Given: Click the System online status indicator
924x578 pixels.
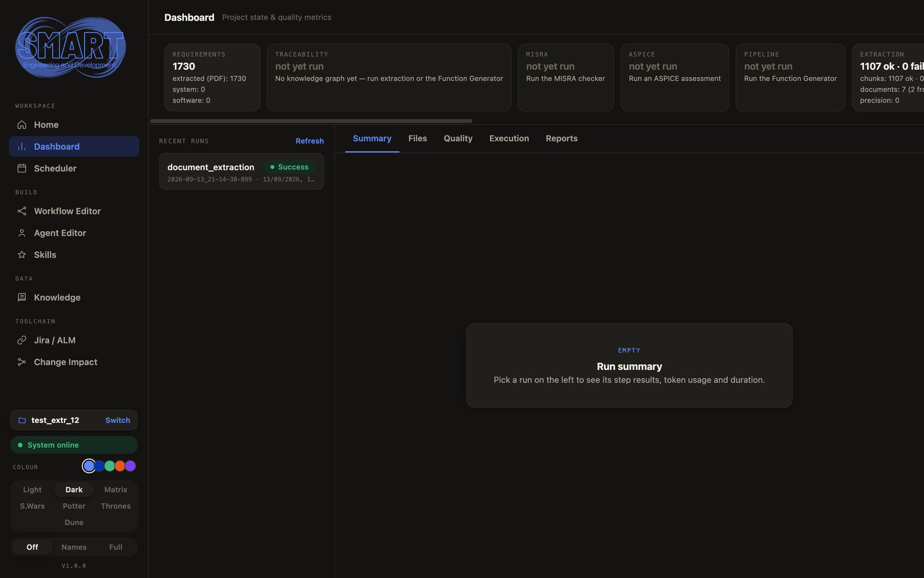Looking at the screenshot, I should (x=74, y=445).
